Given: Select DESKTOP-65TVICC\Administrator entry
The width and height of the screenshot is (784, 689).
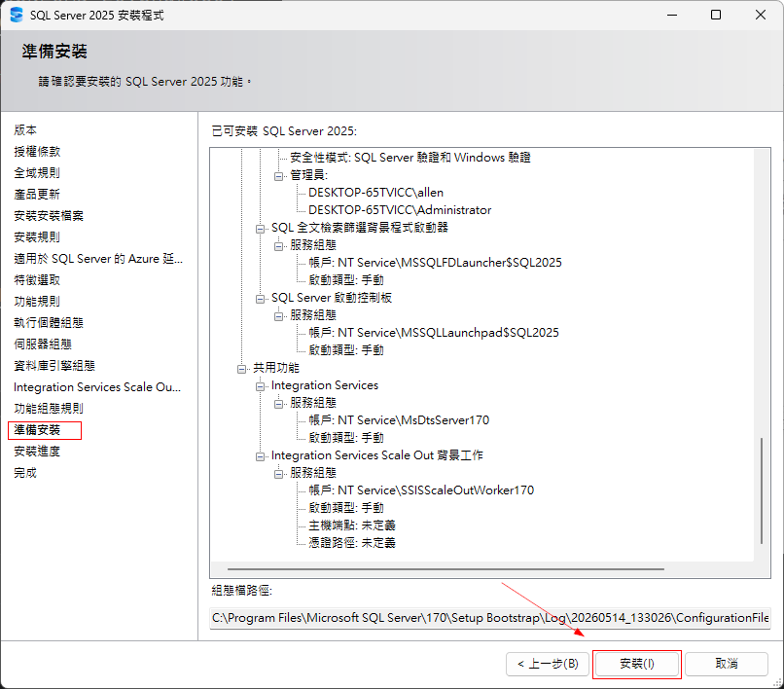Looking at the screenshot, I should point(400,210).
